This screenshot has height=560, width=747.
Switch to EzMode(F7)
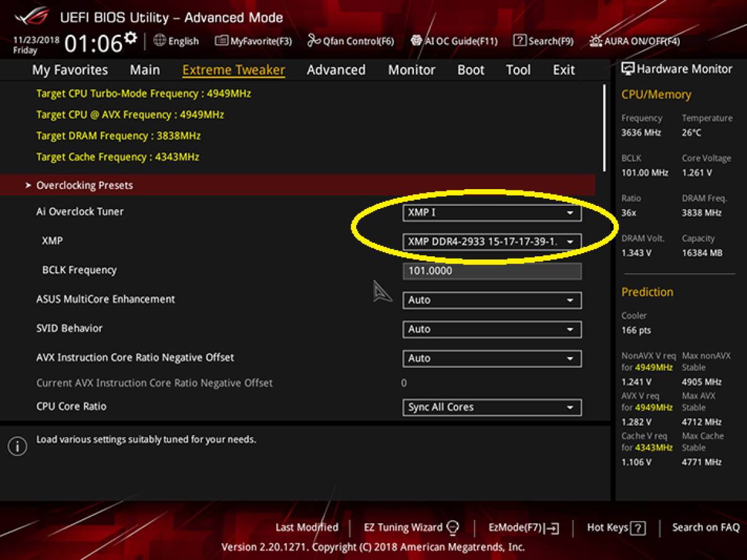tap(524, 528)
